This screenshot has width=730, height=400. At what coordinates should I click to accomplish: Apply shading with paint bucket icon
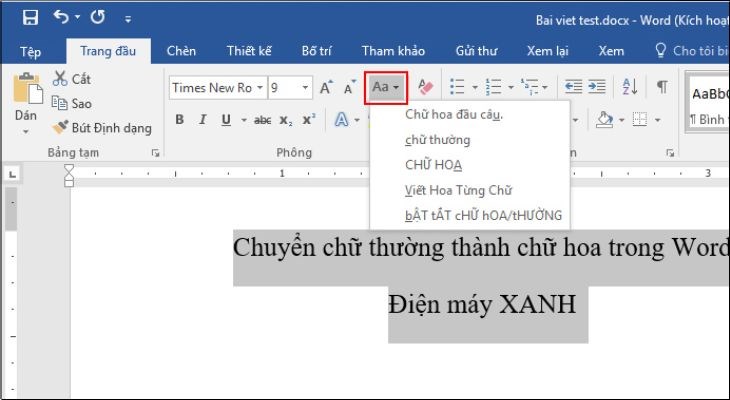(604, 121)
